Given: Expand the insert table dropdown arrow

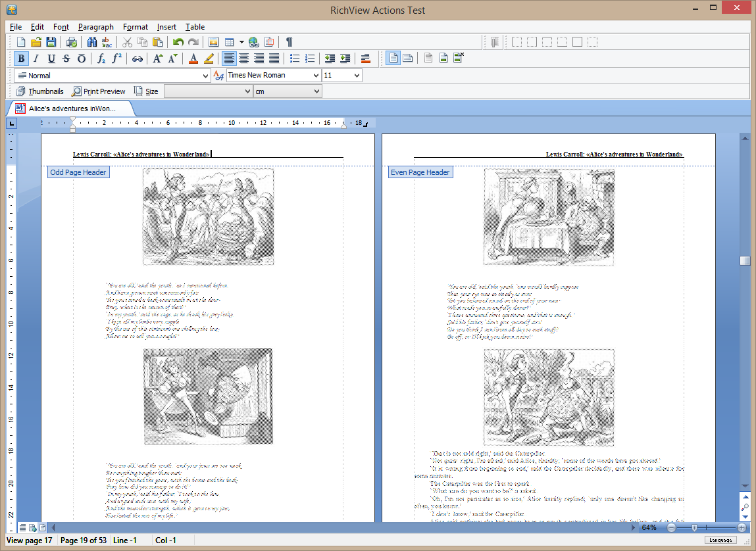Looking at the screenshot, I should click(x=241, y=42).
